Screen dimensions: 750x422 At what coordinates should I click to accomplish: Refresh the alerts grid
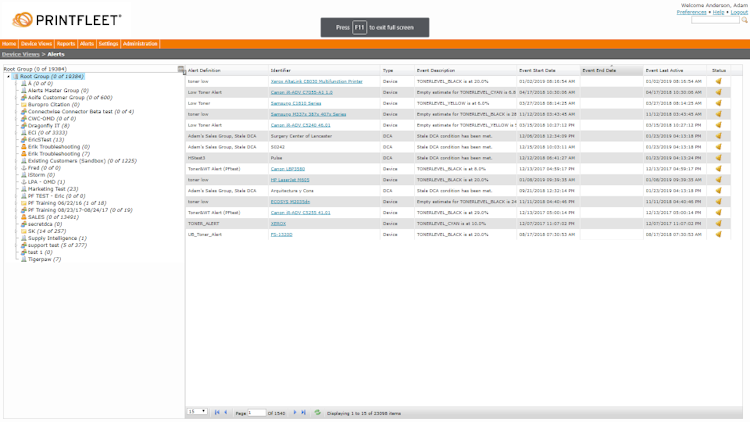[317, 412]
